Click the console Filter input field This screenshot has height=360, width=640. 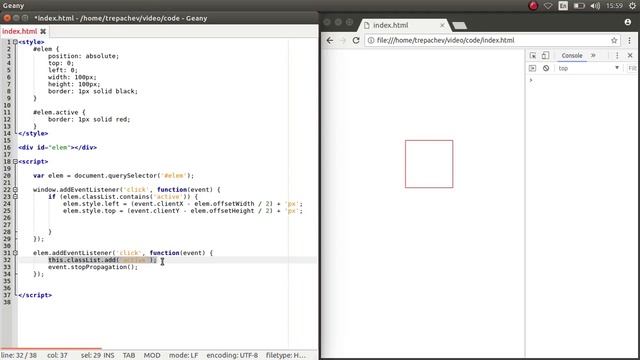pos(632,68)
